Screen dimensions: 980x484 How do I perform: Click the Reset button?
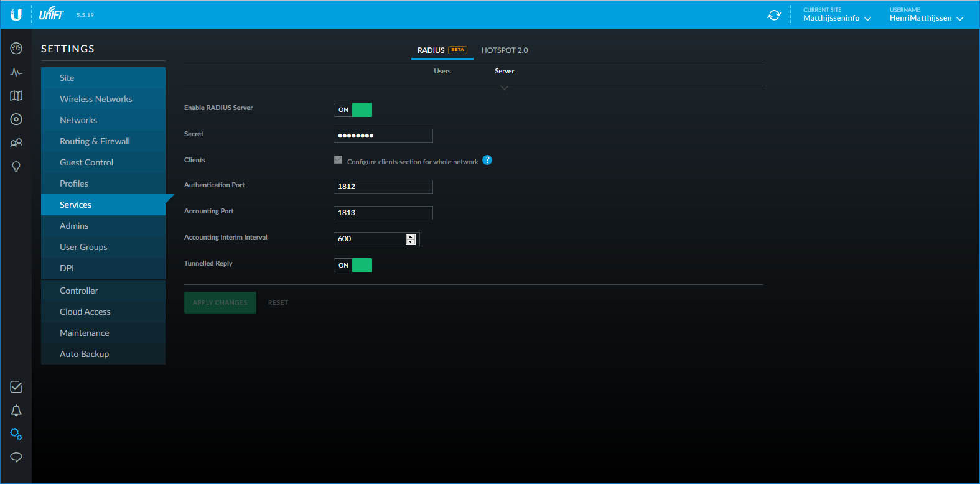[x=278, y=303]
